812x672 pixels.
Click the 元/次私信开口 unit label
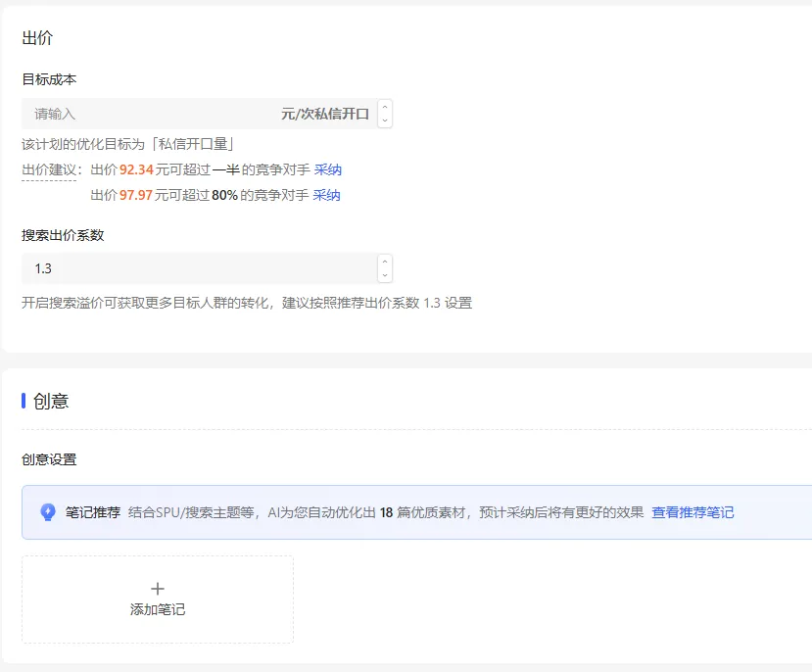point(327,113)
